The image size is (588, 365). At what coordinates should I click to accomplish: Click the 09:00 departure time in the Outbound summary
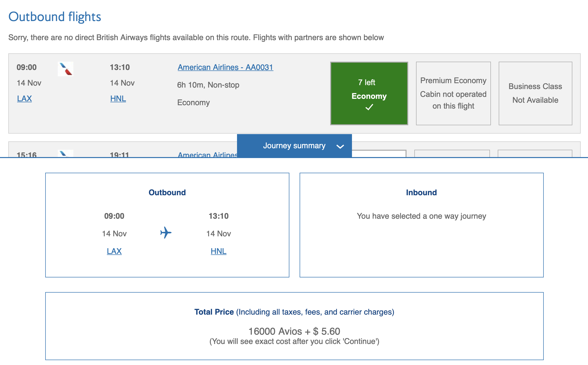click(114, 216)
